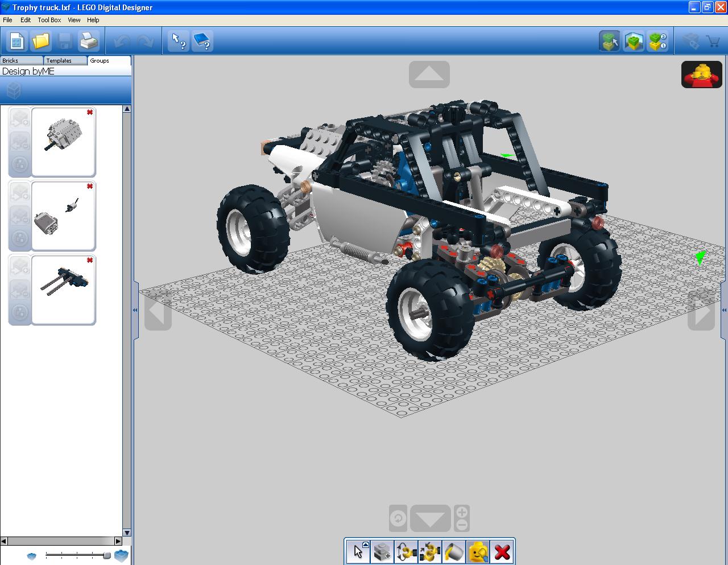
Task: Rotate camera view upward
Action: [429, 75]
